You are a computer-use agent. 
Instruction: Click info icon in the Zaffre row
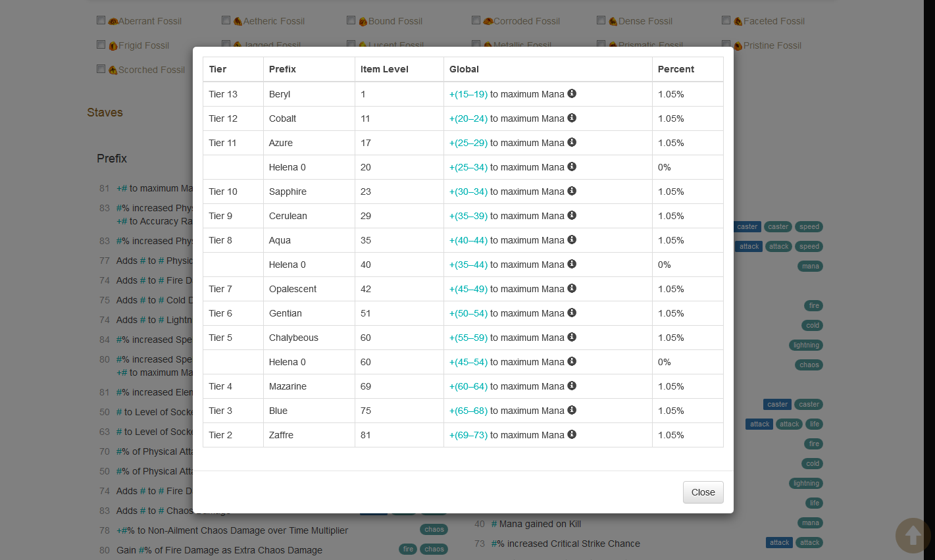tap(572, 434)
